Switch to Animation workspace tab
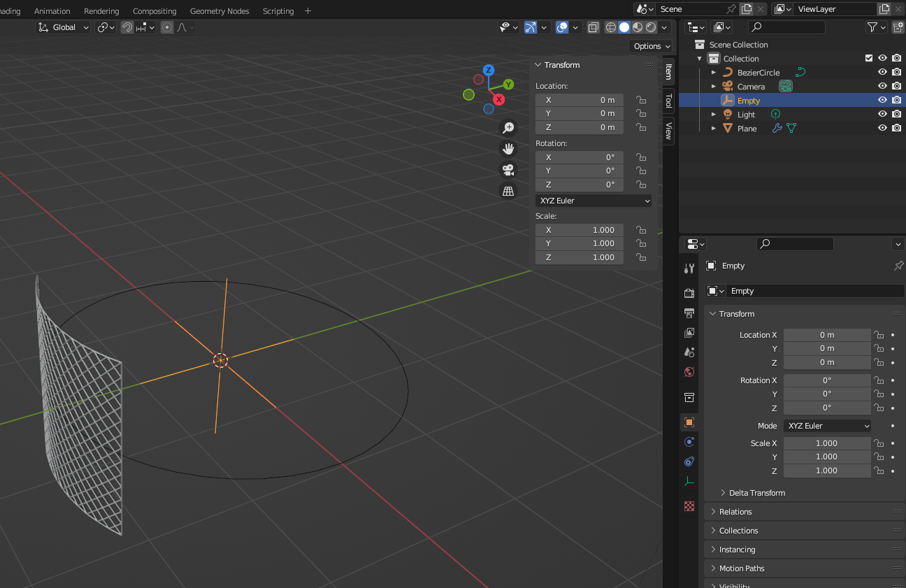This screenshot has width=906, height=588. 52,11
